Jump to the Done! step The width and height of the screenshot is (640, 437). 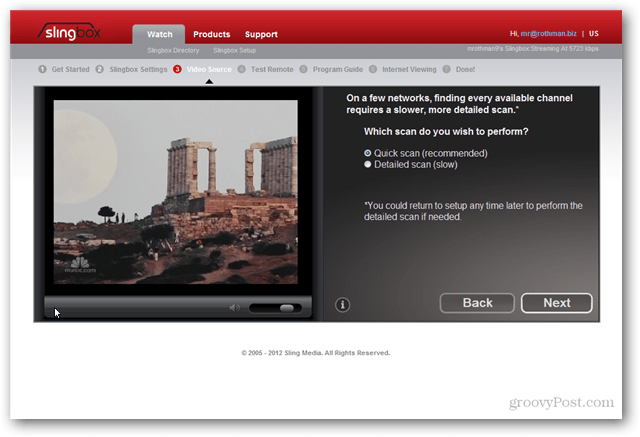point(459,69)
